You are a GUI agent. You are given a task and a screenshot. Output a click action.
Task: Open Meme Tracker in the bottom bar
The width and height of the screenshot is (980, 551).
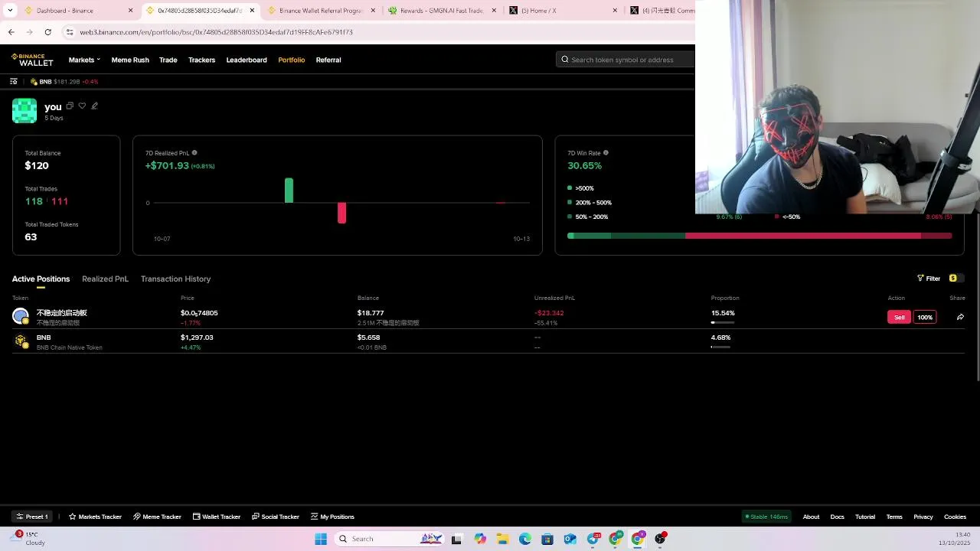pos(157,517)
